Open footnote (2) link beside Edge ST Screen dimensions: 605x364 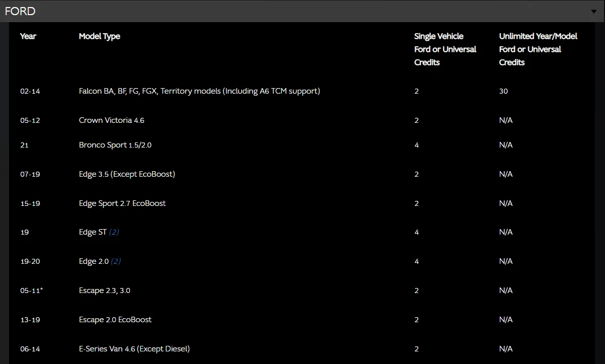point(114,232)
